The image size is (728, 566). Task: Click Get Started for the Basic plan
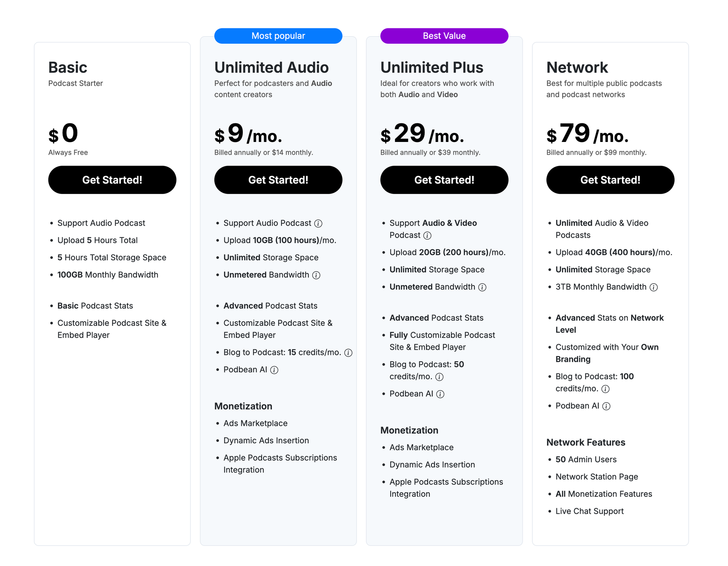pos(112,180)
